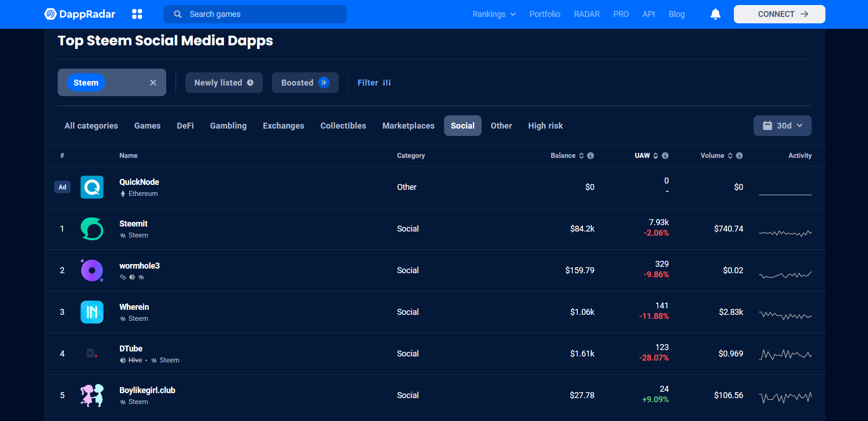This screenshot has width=868, height=421.
Task: Click the Boosted rocket icon
Action: coord(324,82)
